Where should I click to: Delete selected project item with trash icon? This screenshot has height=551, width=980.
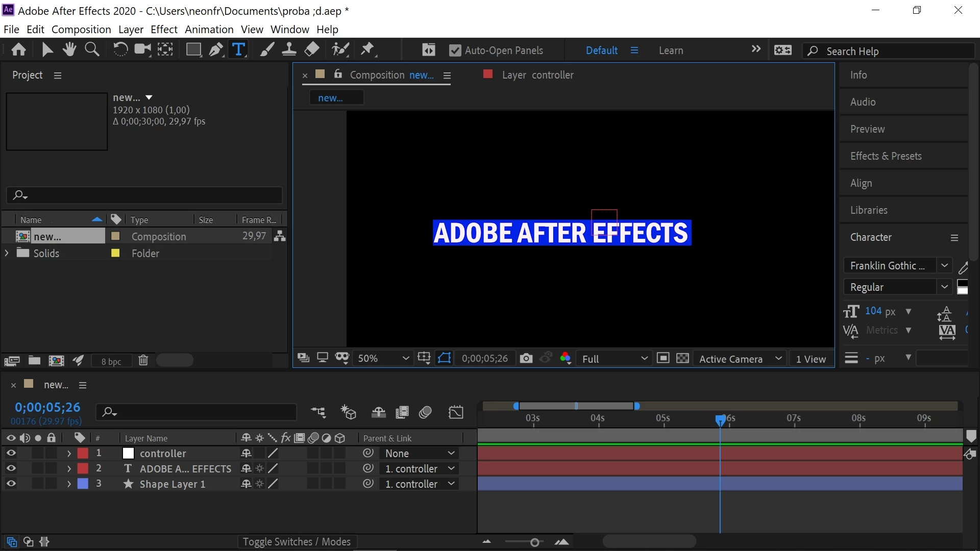click(x=143, y=361)
